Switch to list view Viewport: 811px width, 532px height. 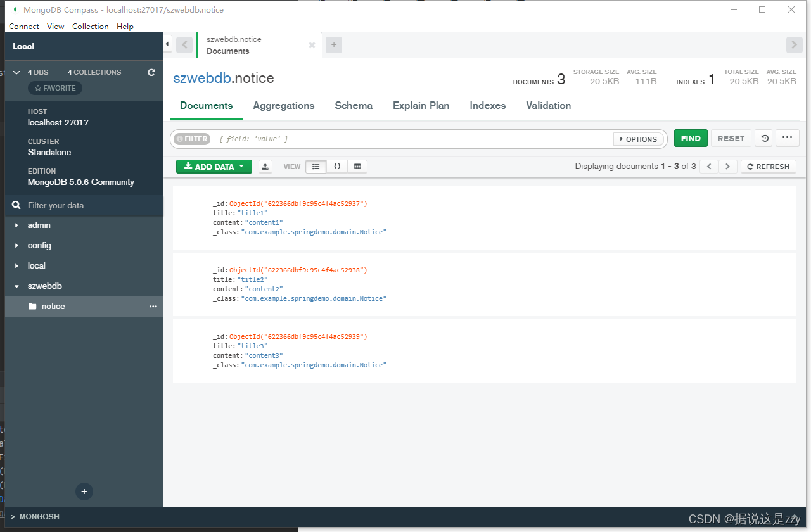point(316,167)
